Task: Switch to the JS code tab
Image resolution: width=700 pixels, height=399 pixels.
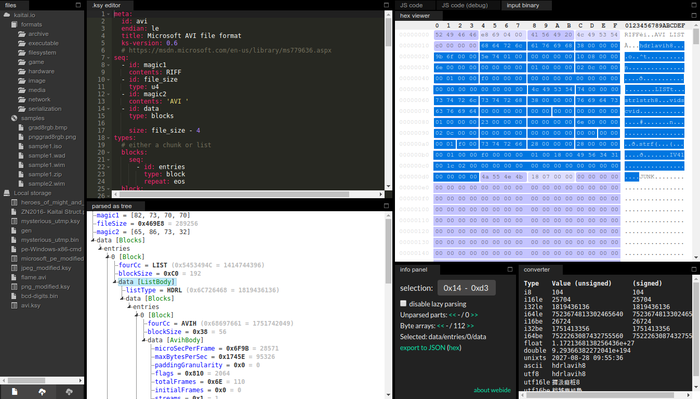Action: click(411, 5)
